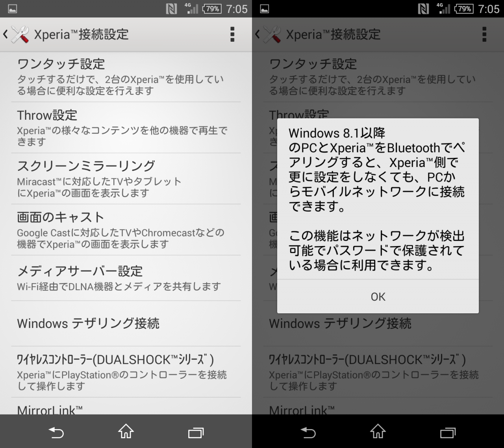
Task: Tap Xperia™接続設定 title on right screen
Action: (x=333, y=34)
